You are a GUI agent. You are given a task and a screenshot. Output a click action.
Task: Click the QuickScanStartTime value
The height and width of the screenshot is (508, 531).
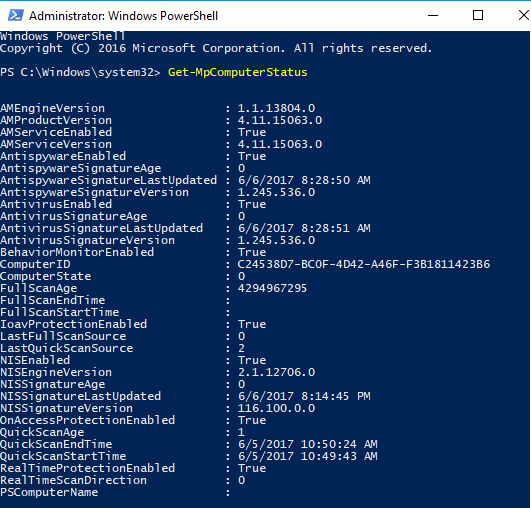point(307,456)
